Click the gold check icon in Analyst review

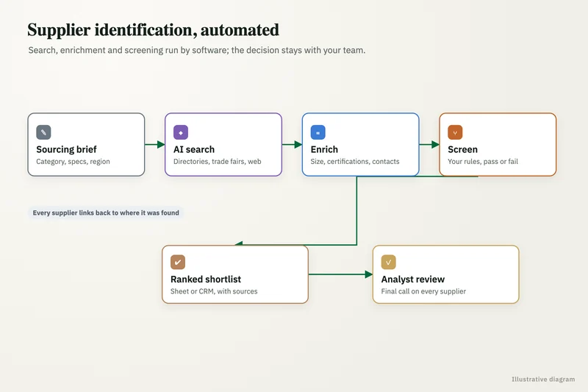tap(389, 263)
